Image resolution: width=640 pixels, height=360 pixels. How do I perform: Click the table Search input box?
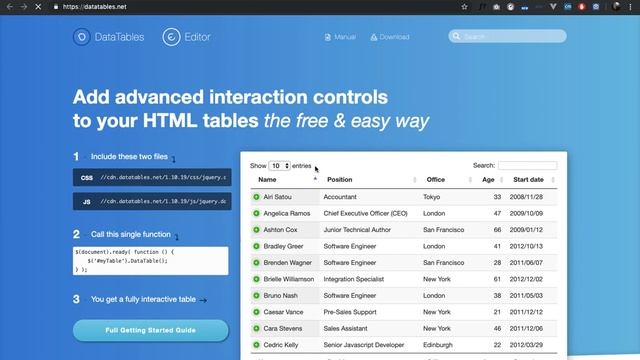click(527, 165)
